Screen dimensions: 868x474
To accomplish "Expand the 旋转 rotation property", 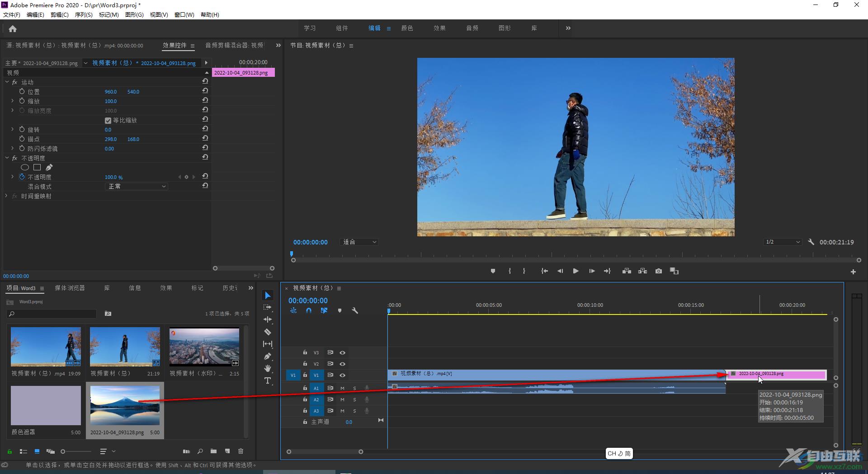I will [12, 130].
